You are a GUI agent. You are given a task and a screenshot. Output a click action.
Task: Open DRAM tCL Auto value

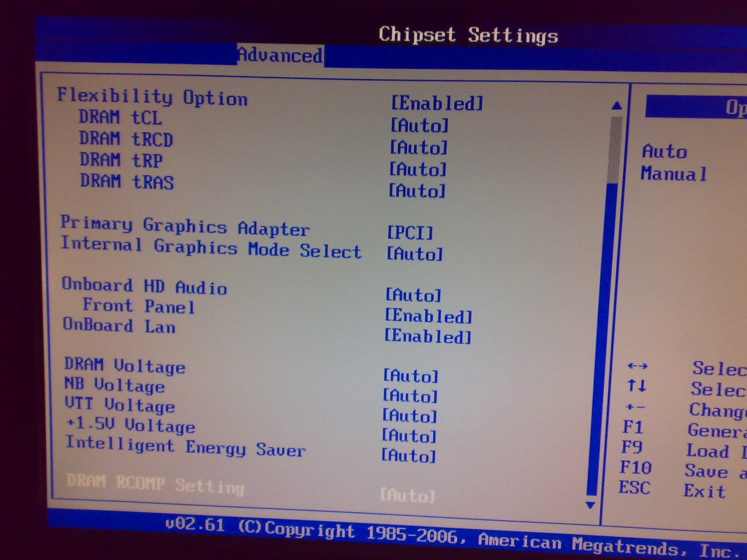tap(419, 125)
